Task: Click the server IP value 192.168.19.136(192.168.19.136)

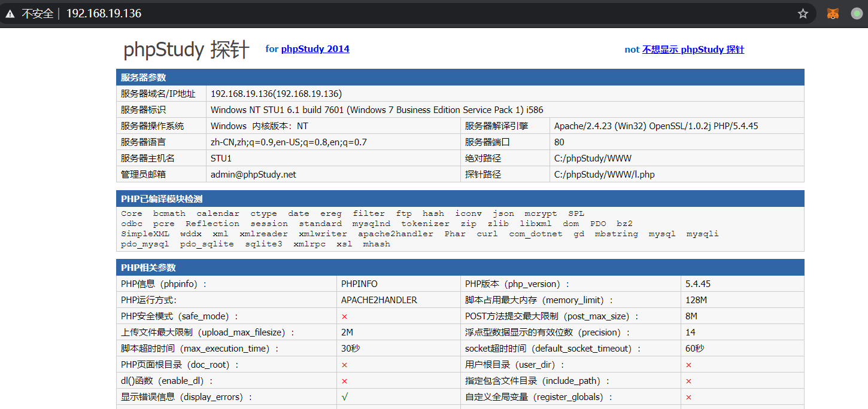Action: (x=276, y=94)
